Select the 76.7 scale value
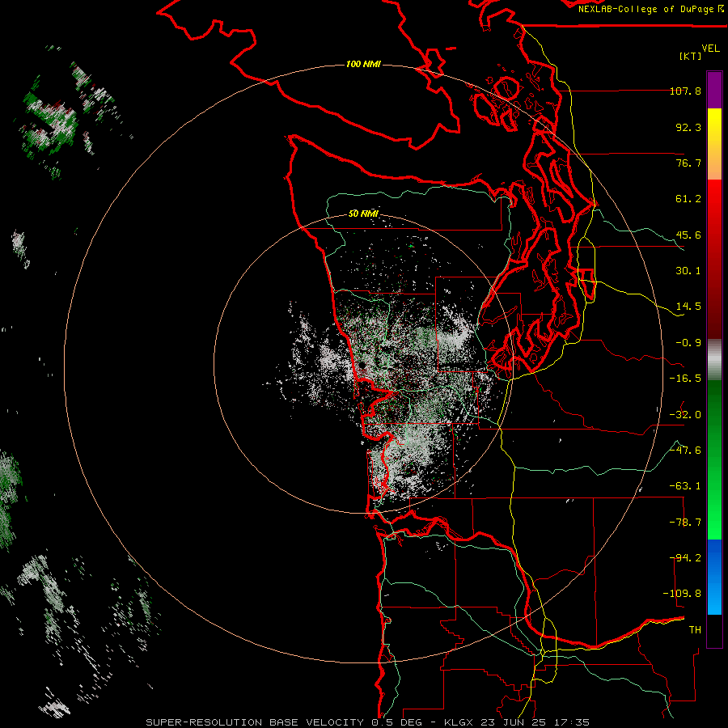This screenshot has height=728, width=728. pyautogui.click(x=688, y=163)
